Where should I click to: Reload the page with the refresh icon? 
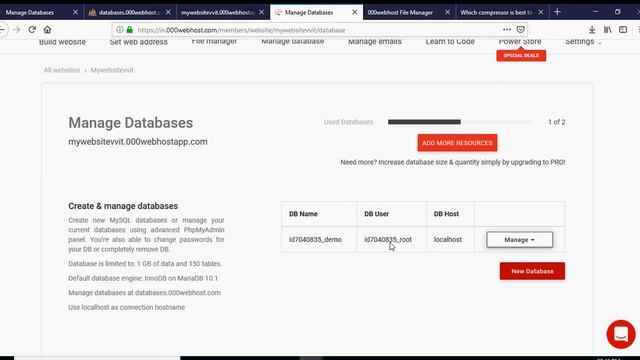tap(32, 29)
